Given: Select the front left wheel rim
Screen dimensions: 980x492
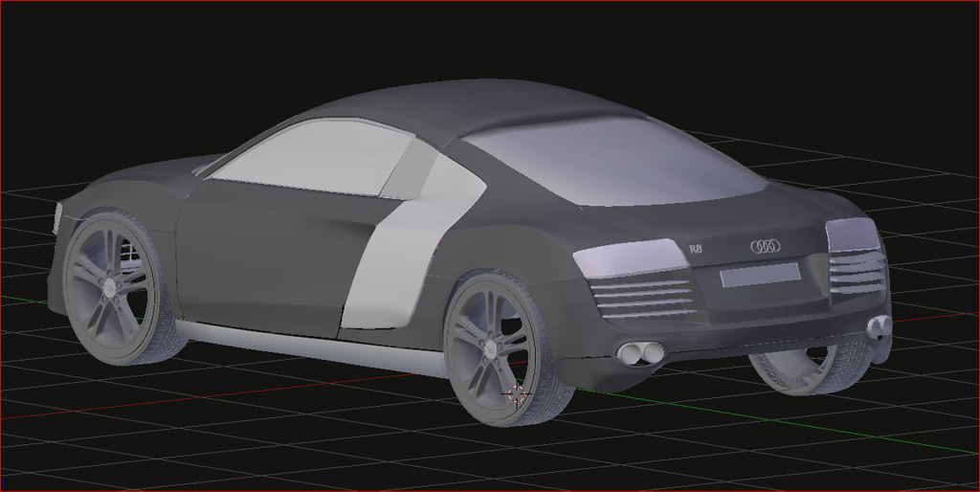Looking at the screenshot, I should [109, 288].
